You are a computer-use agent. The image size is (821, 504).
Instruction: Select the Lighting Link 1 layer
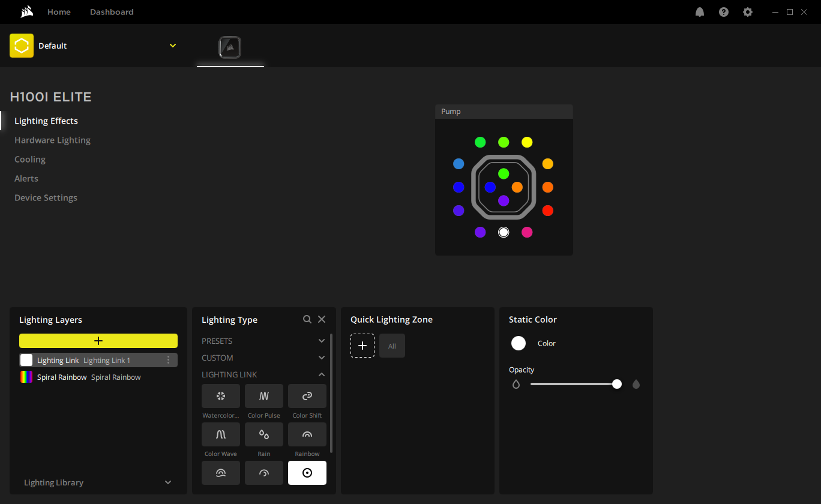pyautogui.click(x=98, y=360)
